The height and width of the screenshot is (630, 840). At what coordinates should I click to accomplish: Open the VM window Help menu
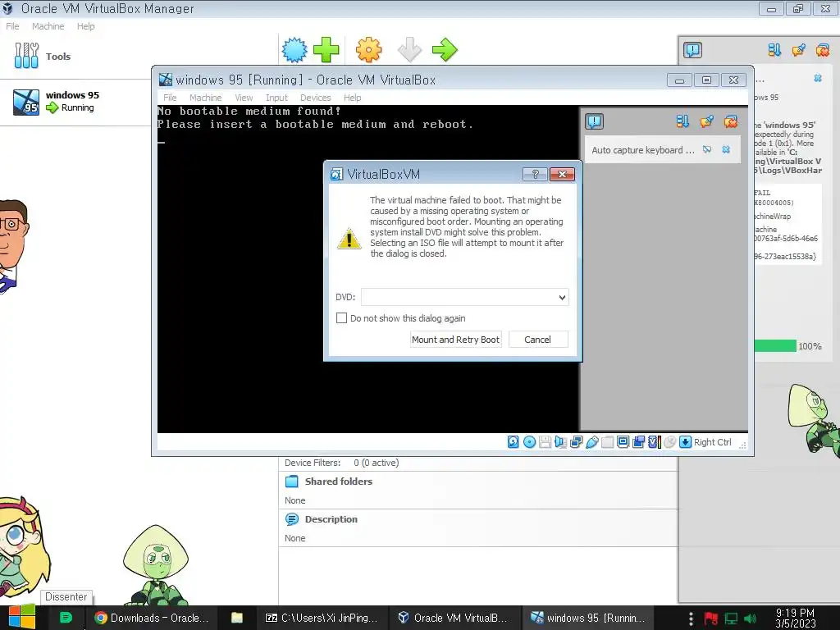coord(353,98)
